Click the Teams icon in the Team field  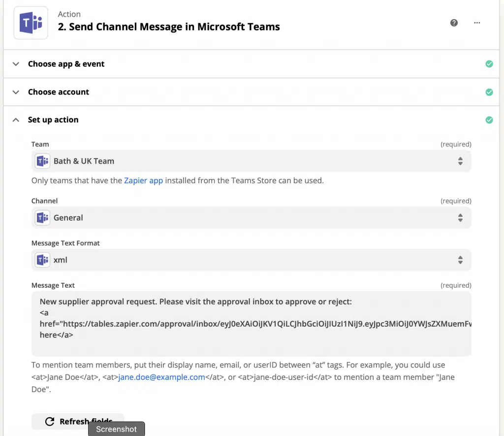[42, 161]
